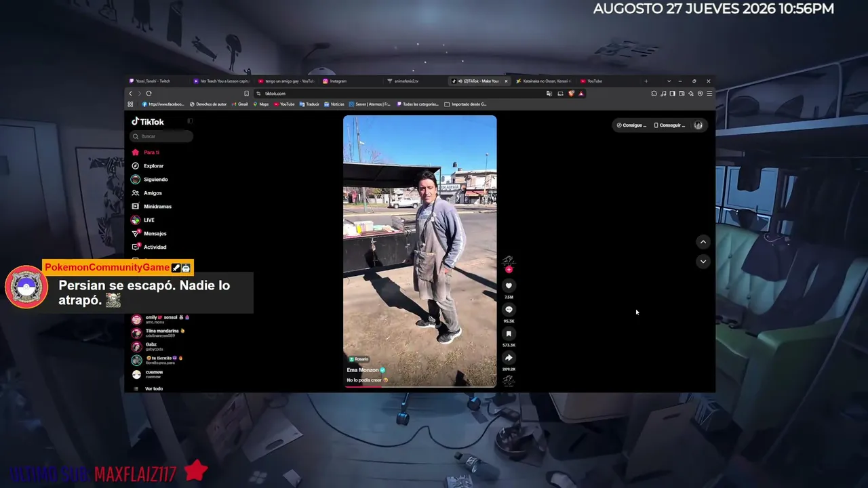Follow the creator with the red plus badge

(x=509, y=270)
